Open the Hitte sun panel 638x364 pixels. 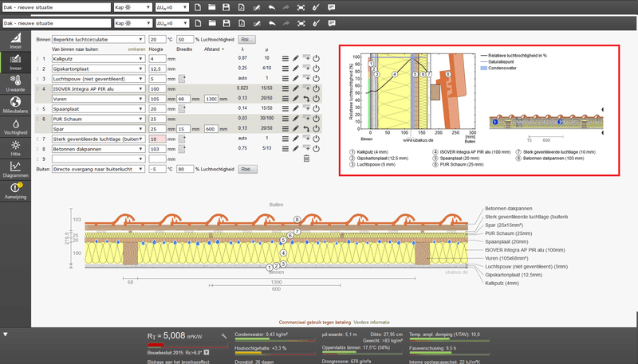click(14, 149)
